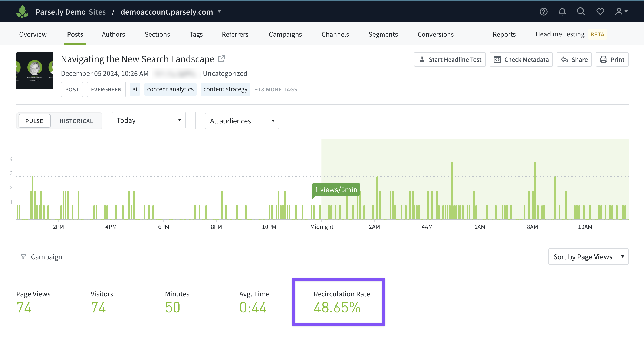This screenshot has height=344, width=644.
Task: Go to the Overview tab
Action: 33,34
